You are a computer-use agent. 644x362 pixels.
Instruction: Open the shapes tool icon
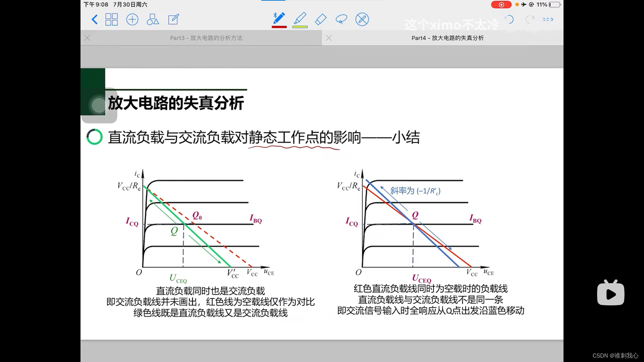coord(153,19)
